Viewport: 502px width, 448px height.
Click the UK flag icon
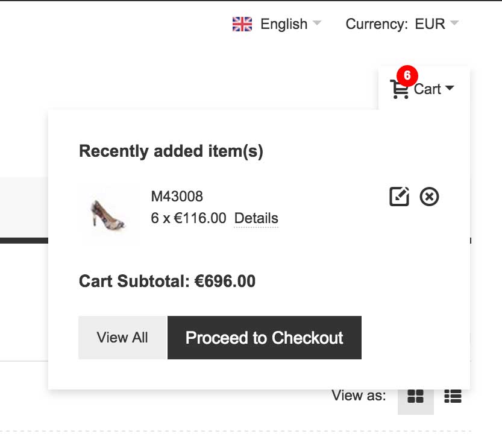[x=242, y=24]
